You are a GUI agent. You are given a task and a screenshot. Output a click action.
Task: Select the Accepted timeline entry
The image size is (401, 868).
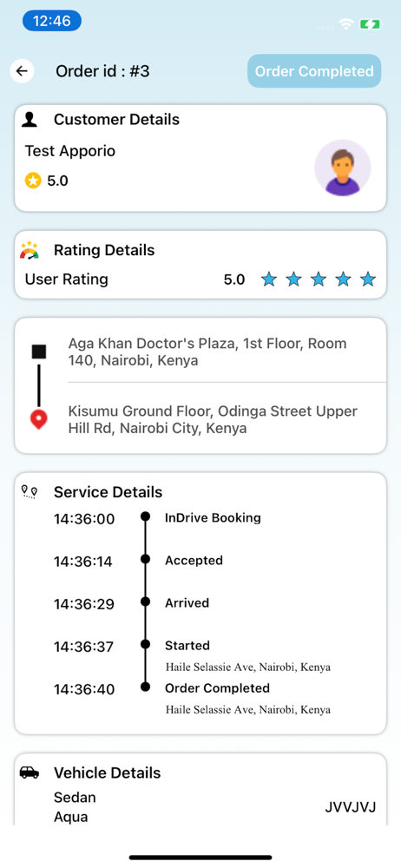(194, 560)
